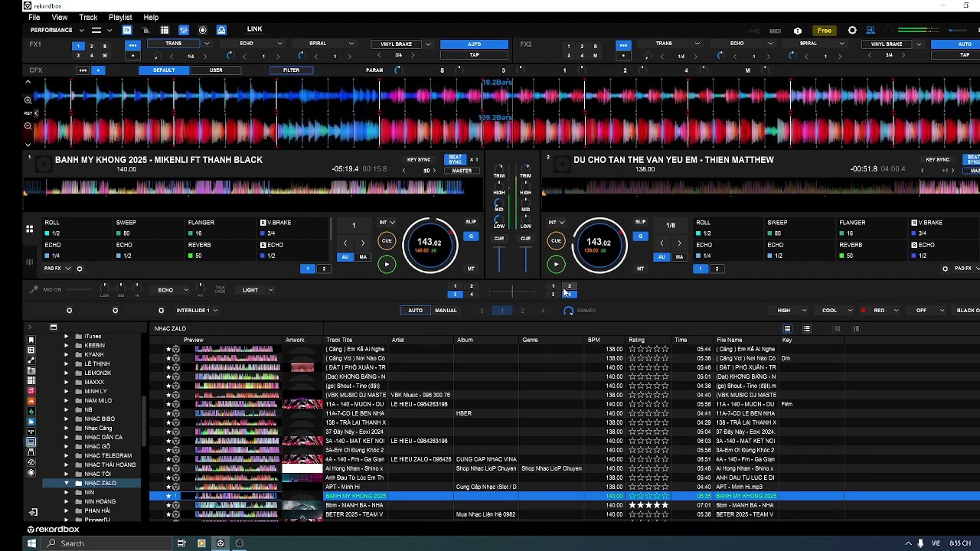This screenshot has height=551, width=980.
Task: Adjust the channel 1 volume fader
Action: [x=499, y=259]
